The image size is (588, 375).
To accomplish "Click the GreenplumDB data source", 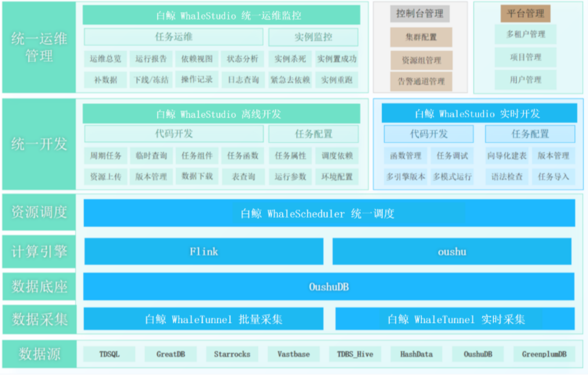I will pos(544,354).
